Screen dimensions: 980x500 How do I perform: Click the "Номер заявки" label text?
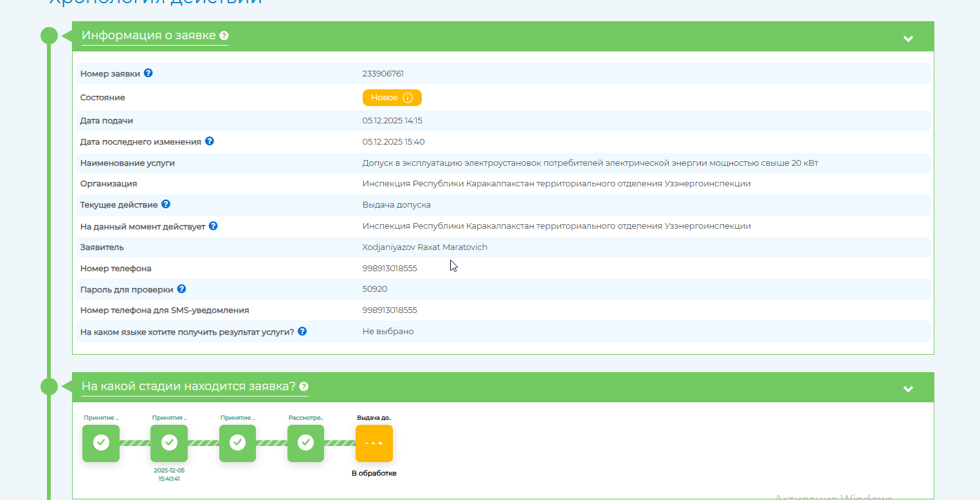click(x=110, y=74)
